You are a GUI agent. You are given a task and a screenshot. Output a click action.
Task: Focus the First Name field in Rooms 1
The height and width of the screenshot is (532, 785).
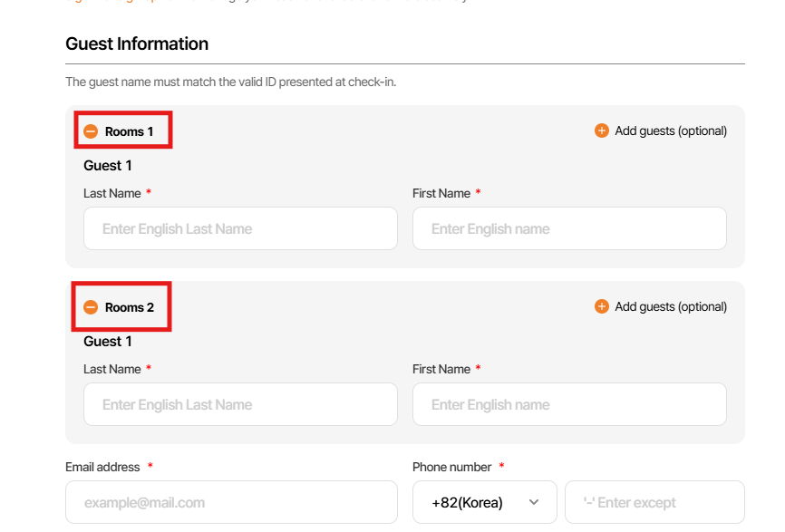[x=569, y=228]
